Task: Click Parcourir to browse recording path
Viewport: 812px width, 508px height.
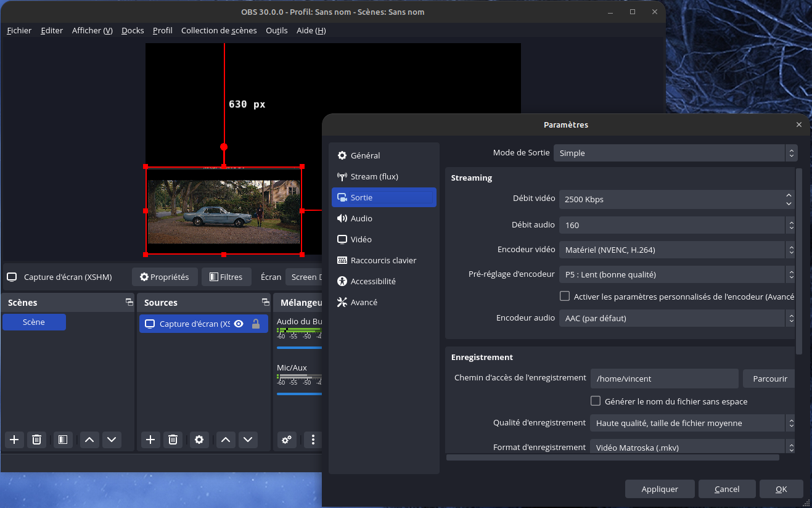Action: [x=769, y=379]
